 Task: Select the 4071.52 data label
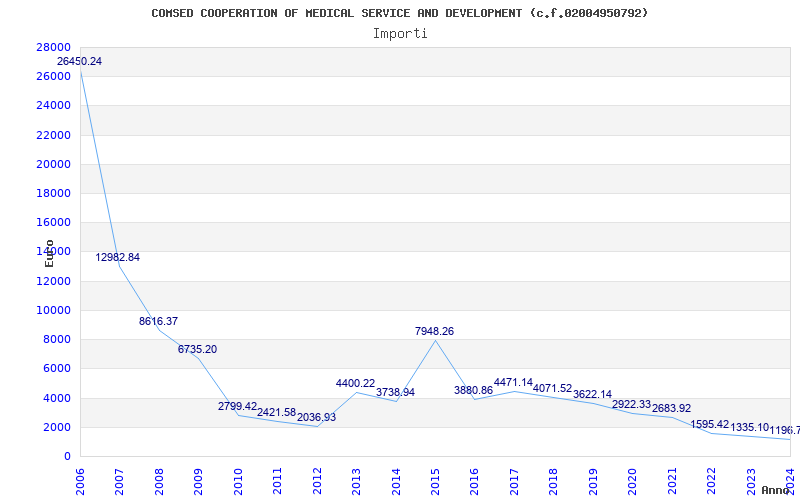(553, 388)
